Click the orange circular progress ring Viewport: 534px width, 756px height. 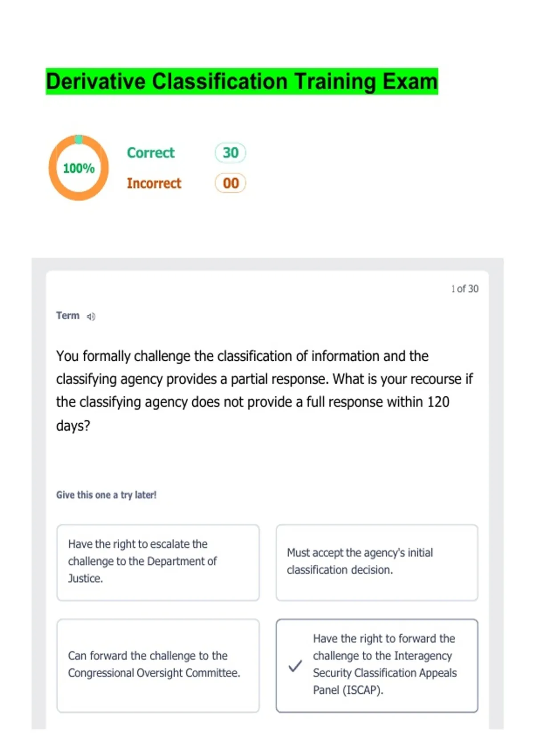point(53,169)
